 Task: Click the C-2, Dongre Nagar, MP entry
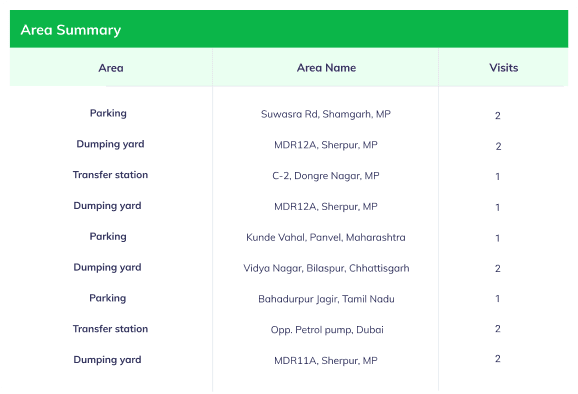[x=326, y=176]
